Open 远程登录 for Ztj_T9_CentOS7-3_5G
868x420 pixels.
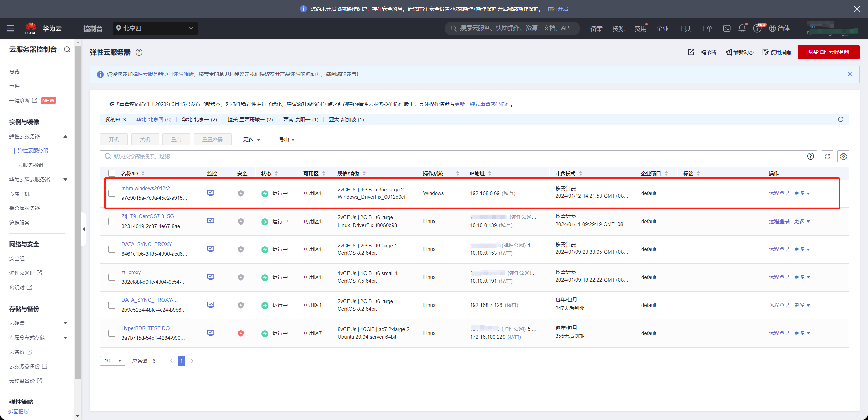(x=779, y=222)
